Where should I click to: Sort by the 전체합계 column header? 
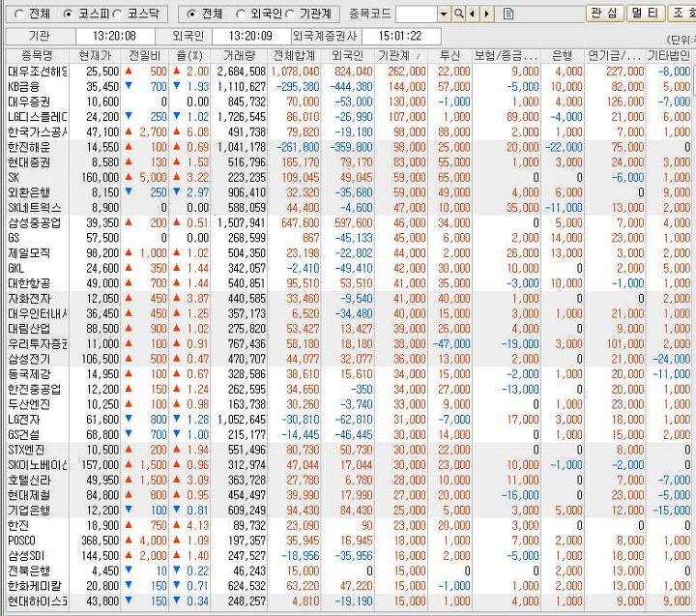[x=294, y=55]
